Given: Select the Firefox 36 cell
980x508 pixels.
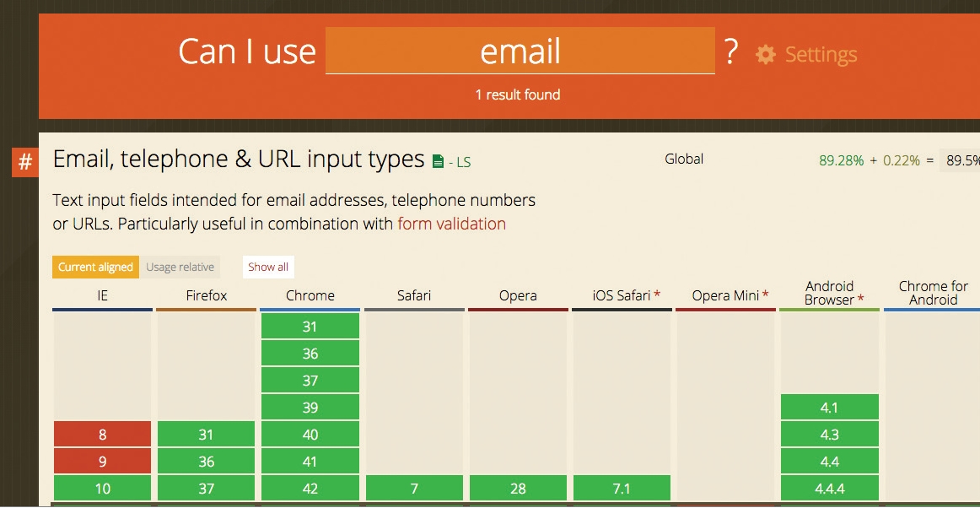Looking at the screenshot, I should (207, 462).
